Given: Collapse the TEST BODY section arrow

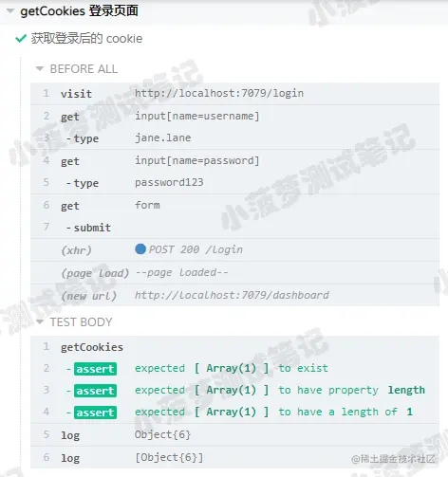Looking at the screenshot, I should (x=40, y=321).
